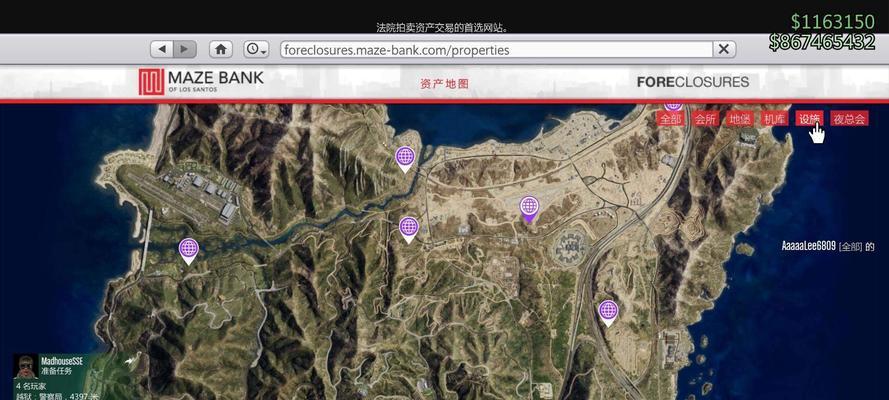The image size is (889, 400).
Task: Select the facility pin west of the desert roads
Action: (x=409, y=230)
